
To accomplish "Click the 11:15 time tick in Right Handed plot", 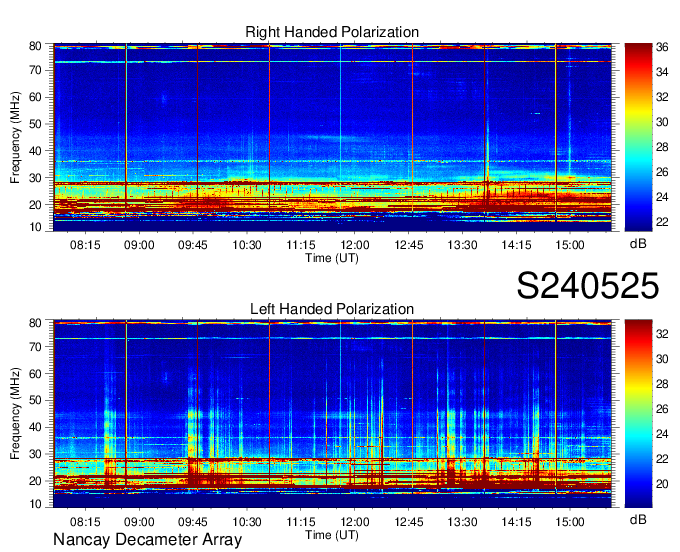I will [301, 245].
